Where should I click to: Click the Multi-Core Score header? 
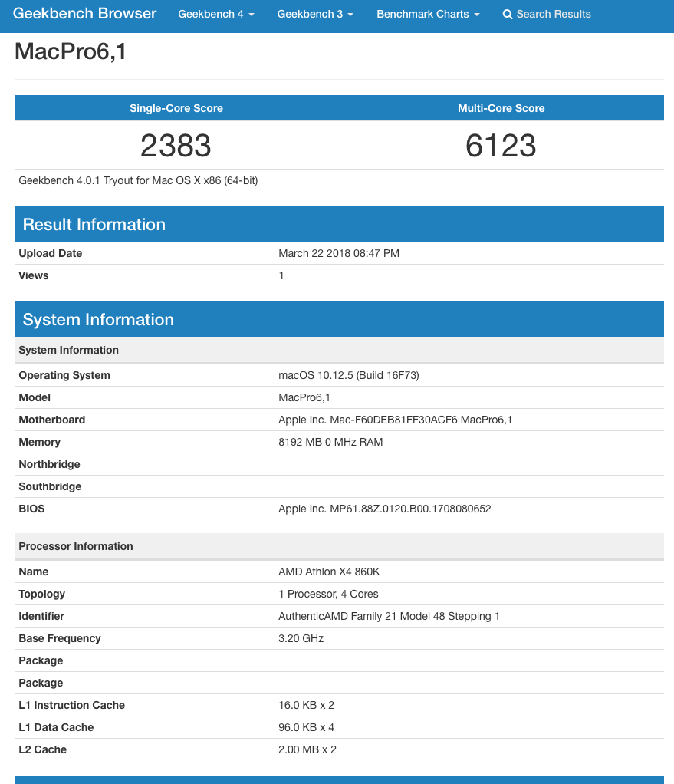[501, 108]
